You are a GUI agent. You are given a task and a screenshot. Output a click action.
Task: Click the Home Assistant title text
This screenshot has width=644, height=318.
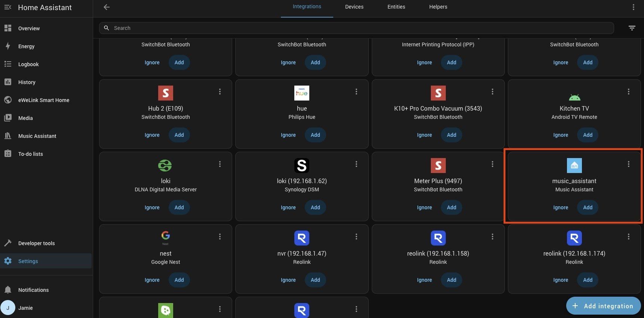pos(45,7)
